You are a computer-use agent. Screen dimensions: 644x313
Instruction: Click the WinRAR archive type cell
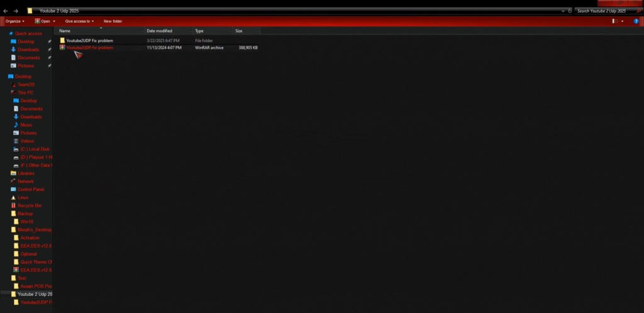tap(209, 48)
